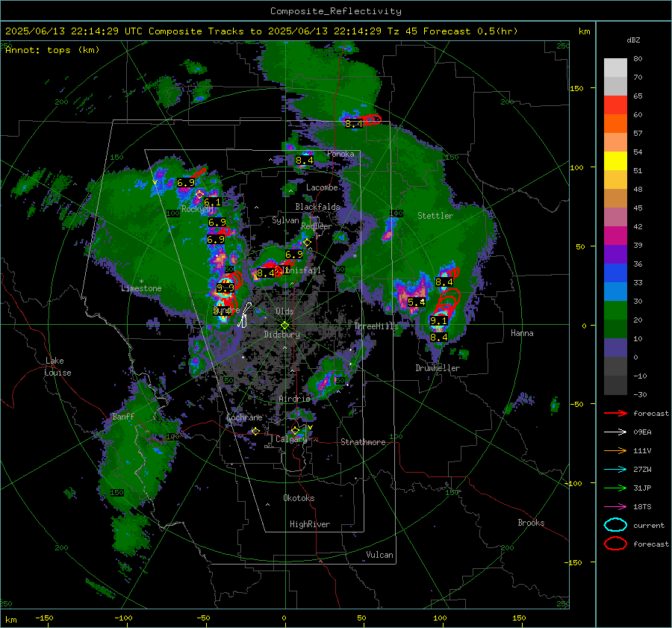Click the 'Forecast 0.5(hr)' header text
672x628 pixels.
click(470, 31)
